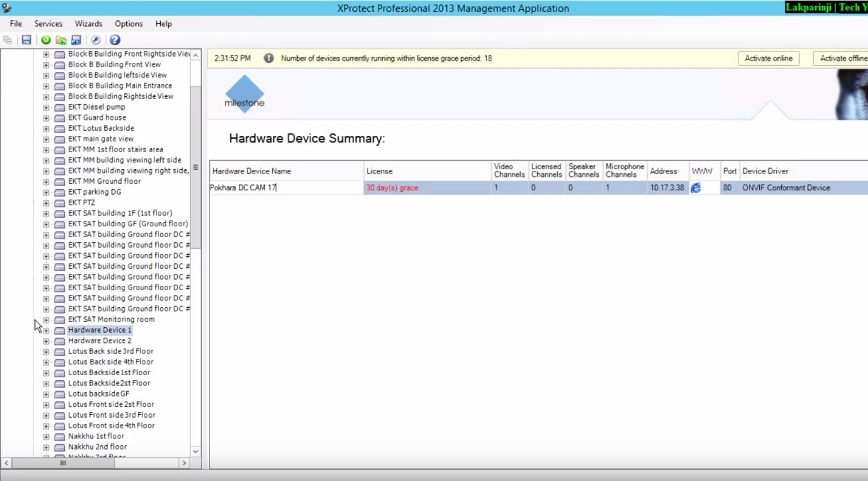Expand the EKT Diesel pump node
The image size is (868, 481).
46,108
